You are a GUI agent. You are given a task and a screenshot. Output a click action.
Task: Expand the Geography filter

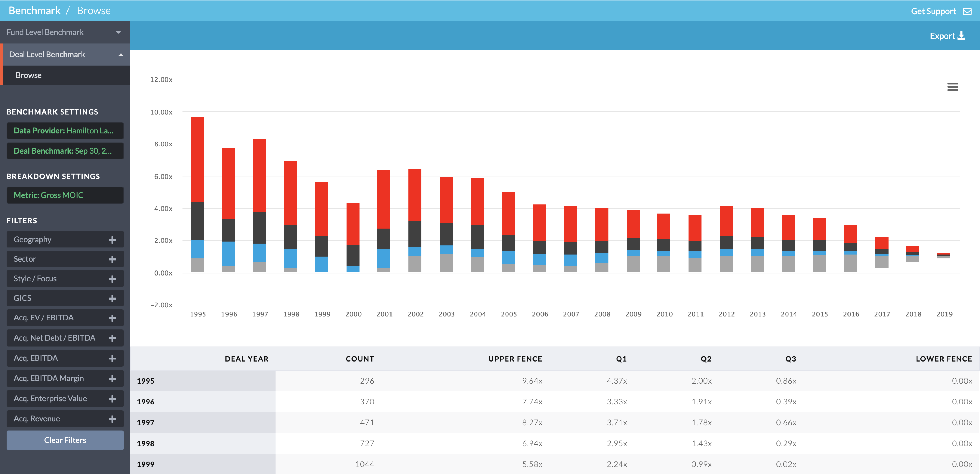tap(65, 240)
